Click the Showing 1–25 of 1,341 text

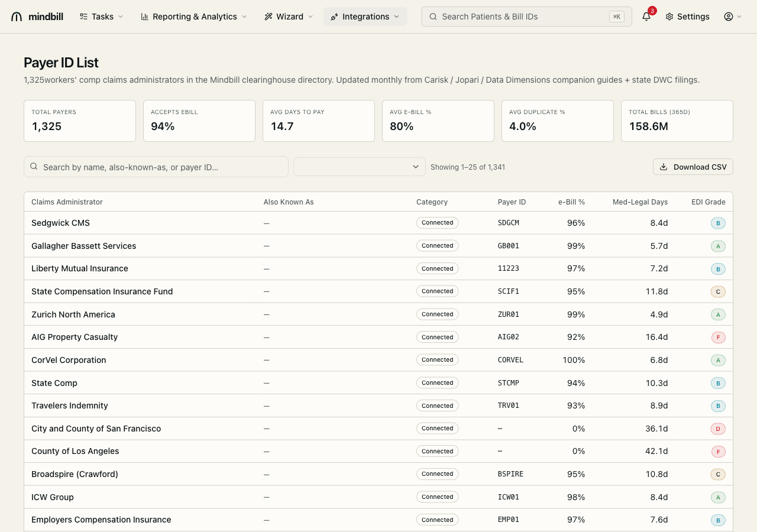(468, 167)
